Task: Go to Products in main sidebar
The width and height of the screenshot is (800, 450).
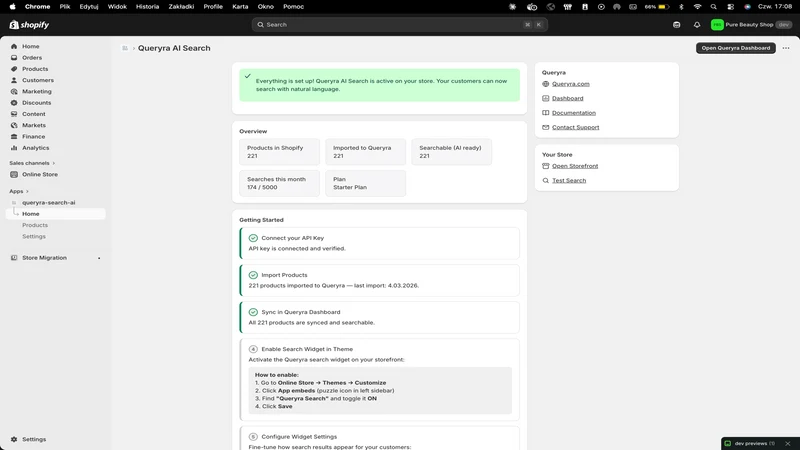Action: tap(35, 69)
